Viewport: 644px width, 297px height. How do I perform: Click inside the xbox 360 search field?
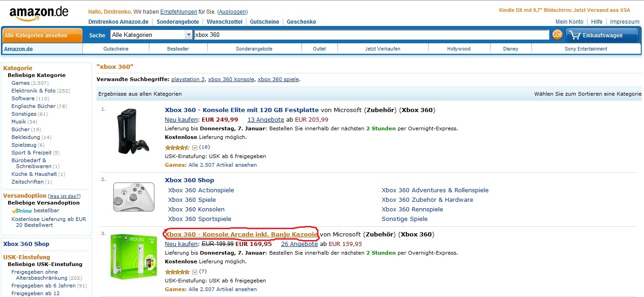(x=371, y=35)
